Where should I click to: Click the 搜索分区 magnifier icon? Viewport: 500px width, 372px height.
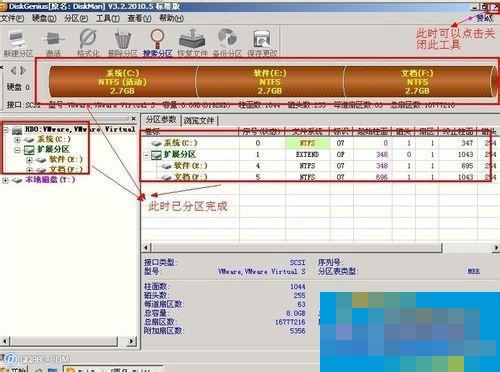(x=157, y=39)
